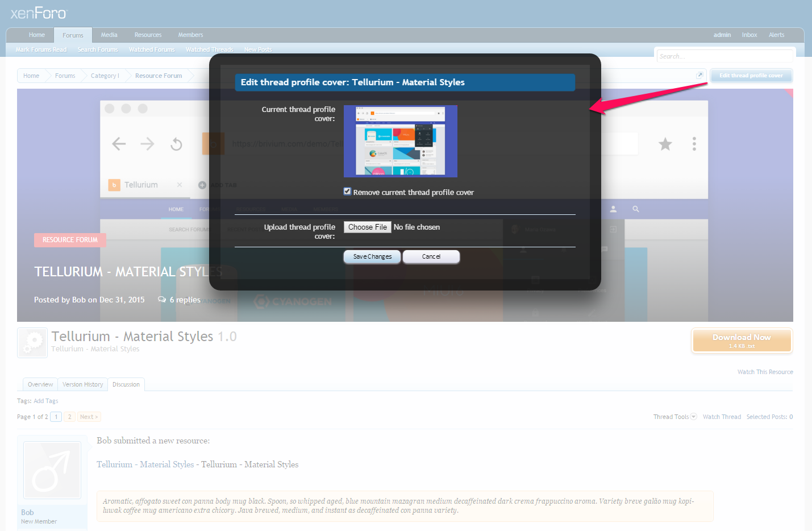Click the Choose File button

[368, 227]
